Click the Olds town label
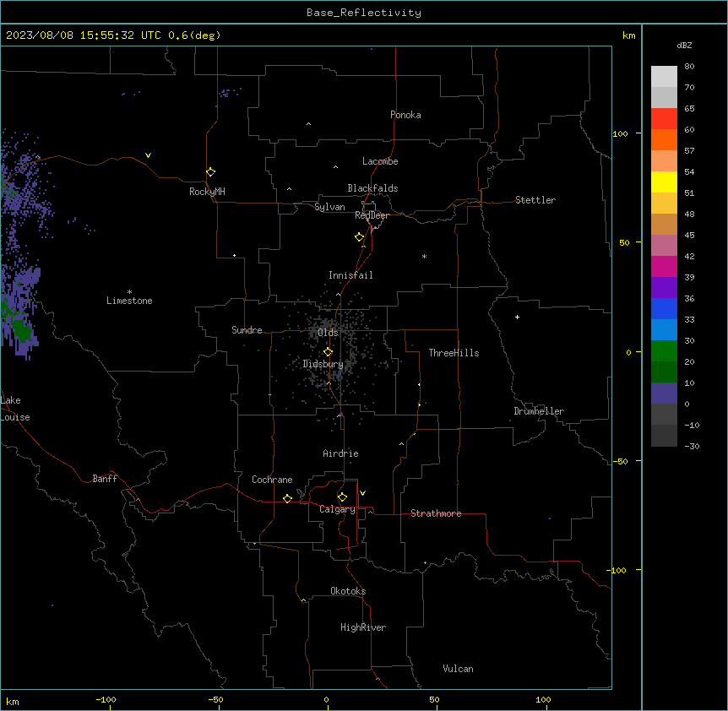728x711 pixels. coord(328,333)
